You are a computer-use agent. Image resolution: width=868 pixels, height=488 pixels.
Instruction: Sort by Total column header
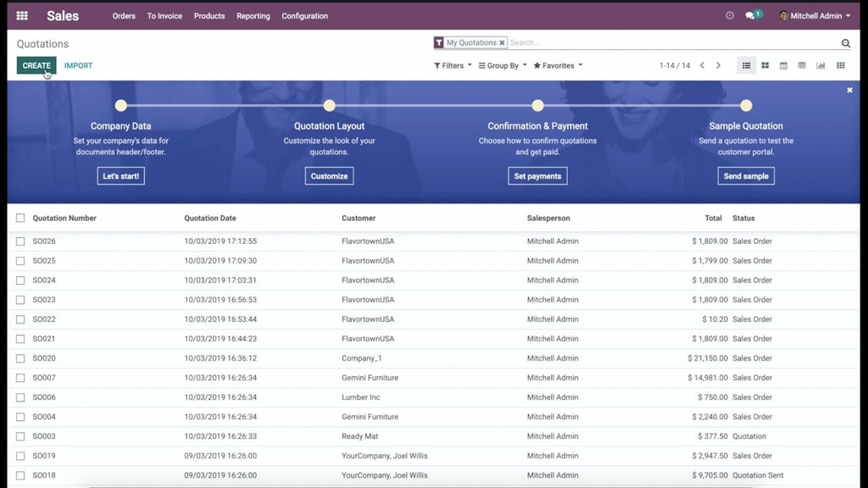coord(713,218)
